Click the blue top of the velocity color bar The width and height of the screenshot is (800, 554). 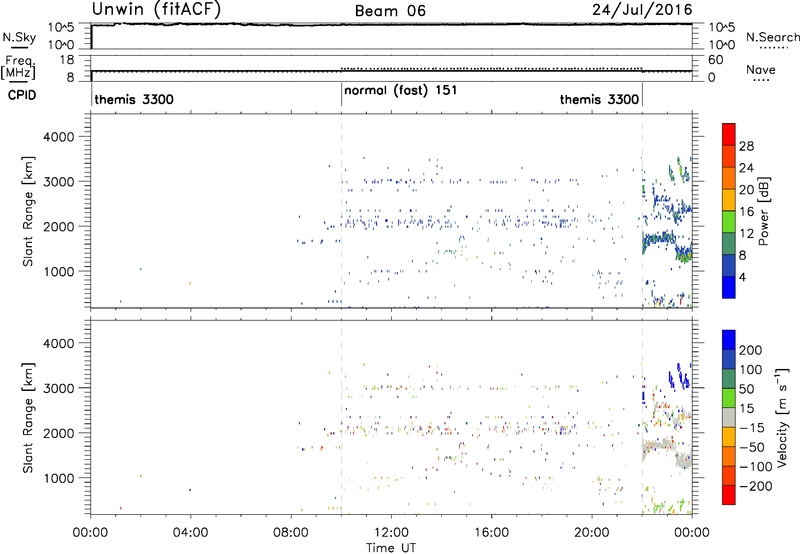tap(729, 338)
